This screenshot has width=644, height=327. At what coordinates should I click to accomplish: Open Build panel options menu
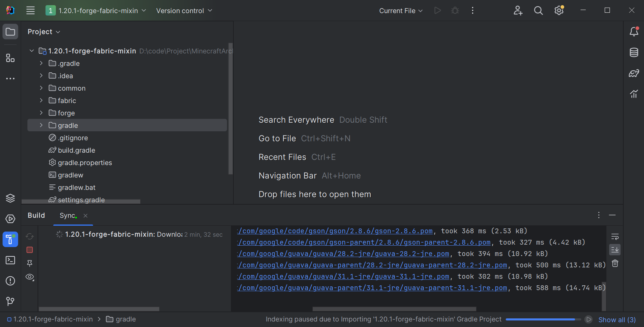[599, 215]
